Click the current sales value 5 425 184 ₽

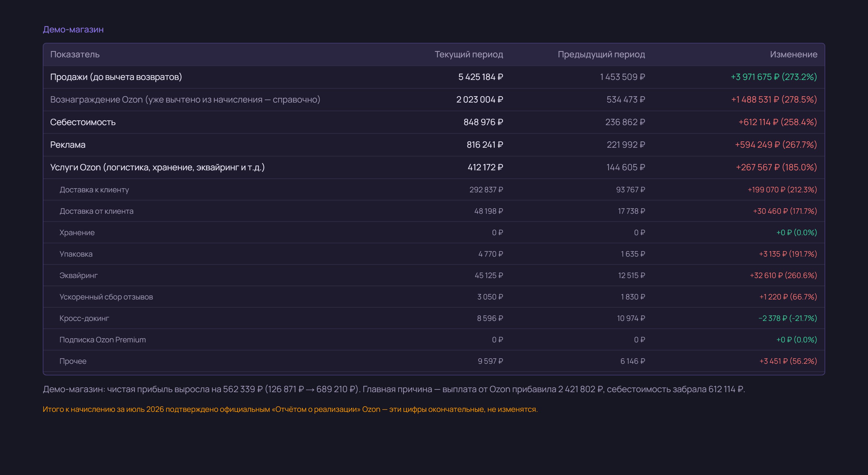[480, 77]
